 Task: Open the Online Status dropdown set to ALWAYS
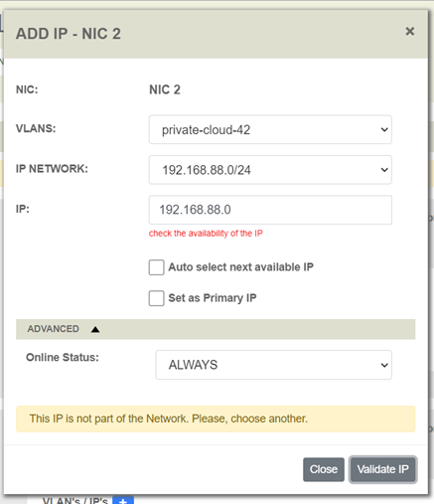pos(273,365)
